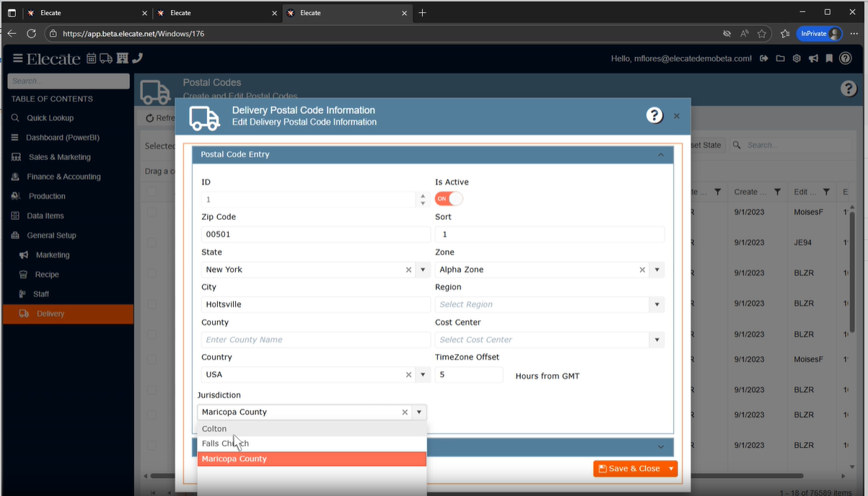868x496 pixels.
Task: Click the Save & Close button
Action: coord(629,469)
